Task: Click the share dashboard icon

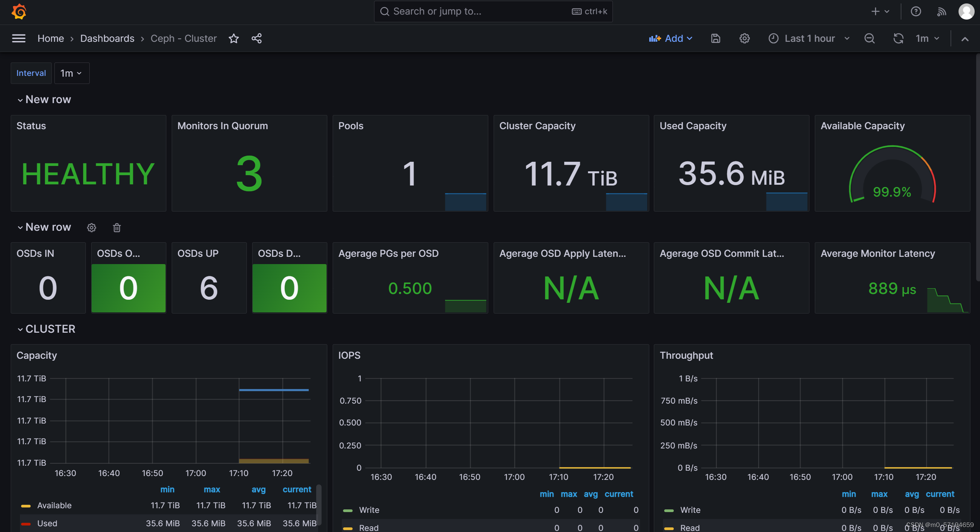Action: coord(256,38)
